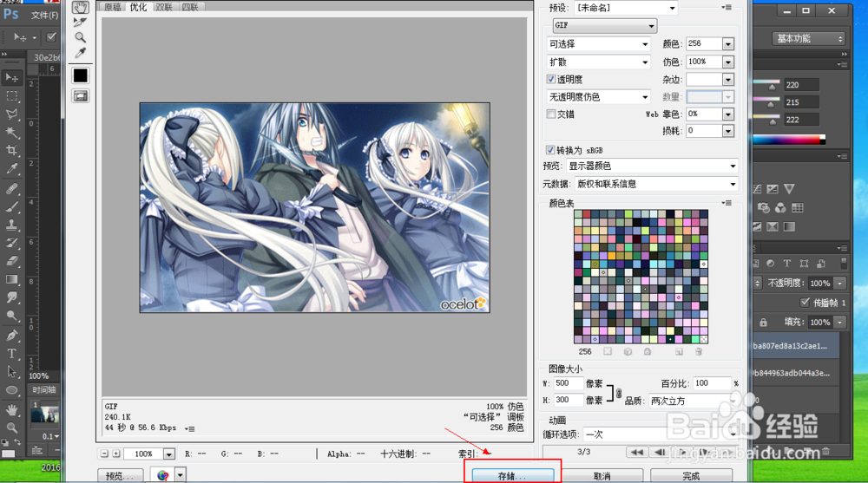Image resolution: width=868 pixels, height=483 pixels.
Task: Map selected colors to transparent icon
Action: tap(608, 351)
